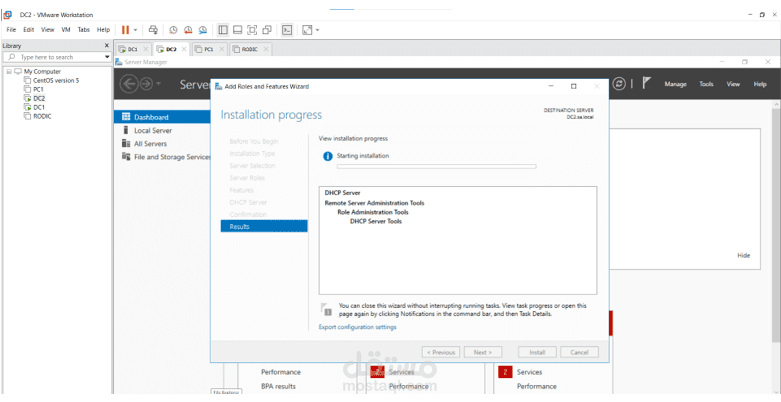The width and height of the screenshot is (781, 402).
Task: Select RODIC in the Library tree
Action: 42,116
